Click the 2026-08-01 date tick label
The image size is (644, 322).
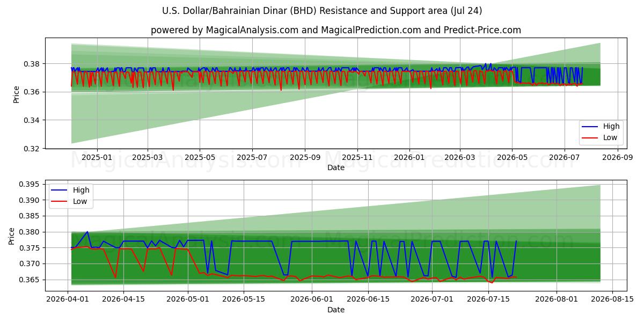pyautogui.click(x=556, y=299)
